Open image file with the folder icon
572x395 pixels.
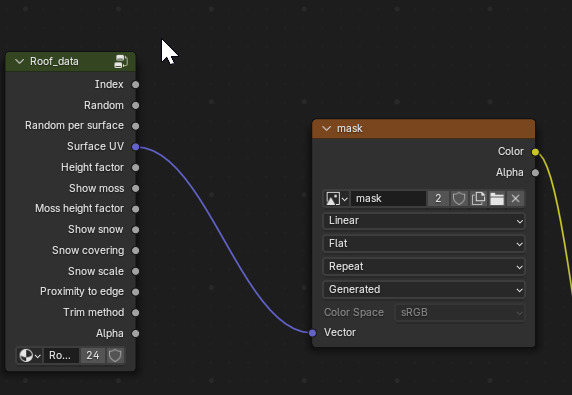(497, 199)
